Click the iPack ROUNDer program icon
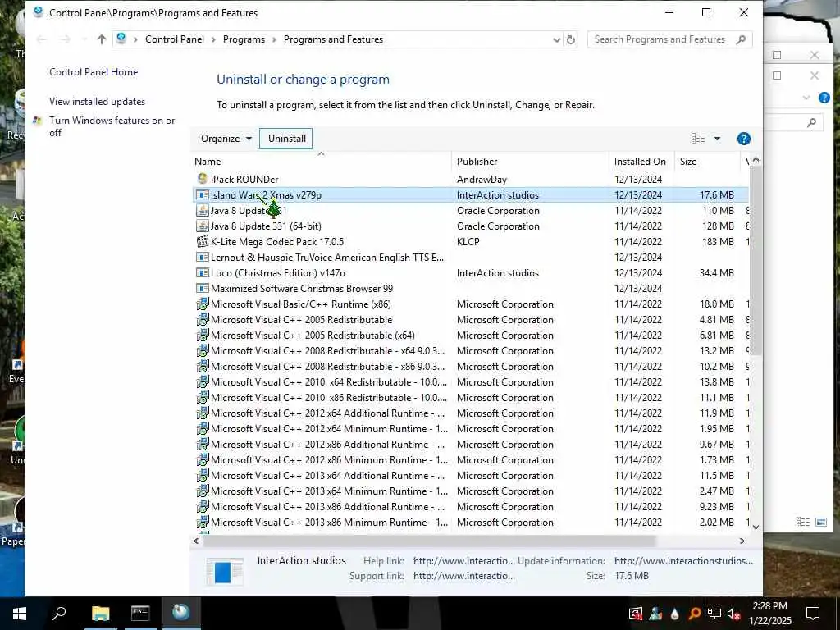 coord(202,179)
